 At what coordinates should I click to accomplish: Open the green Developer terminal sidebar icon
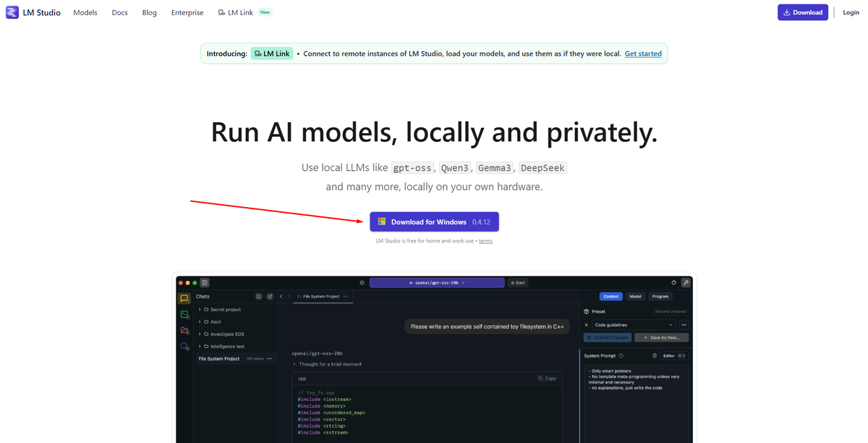[184, 314]
